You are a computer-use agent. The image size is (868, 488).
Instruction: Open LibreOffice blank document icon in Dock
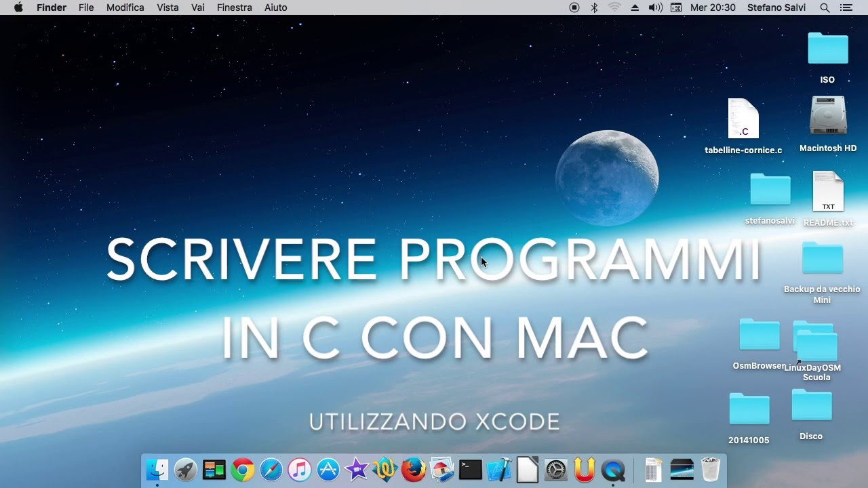(527, 469)
